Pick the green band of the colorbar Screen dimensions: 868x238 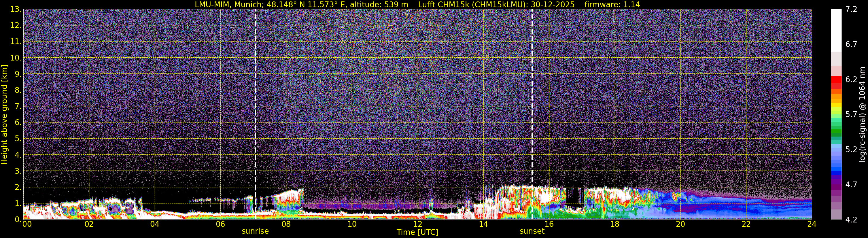point(836,131)
